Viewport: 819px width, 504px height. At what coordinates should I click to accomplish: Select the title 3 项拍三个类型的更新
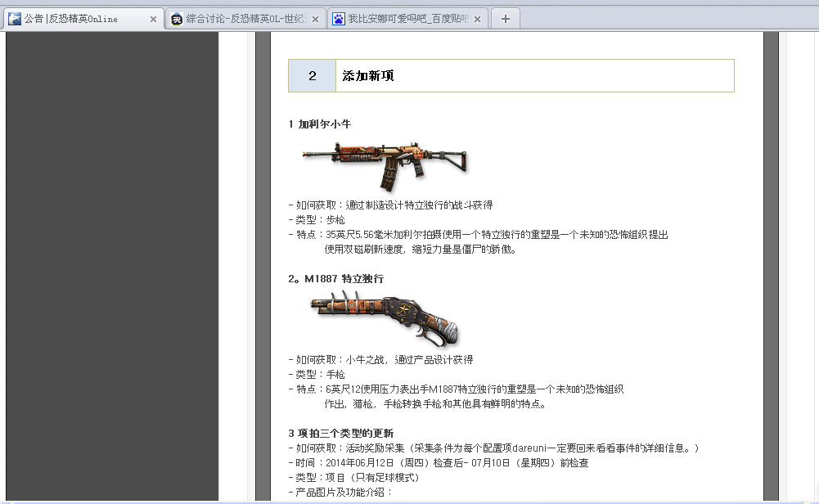click(341, 433)
